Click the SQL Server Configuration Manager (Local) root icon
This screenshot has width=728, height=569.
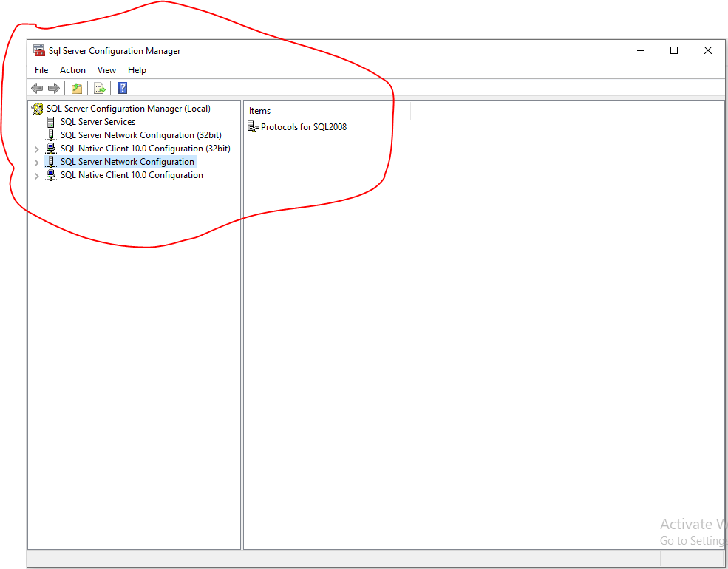click(38, 109)
